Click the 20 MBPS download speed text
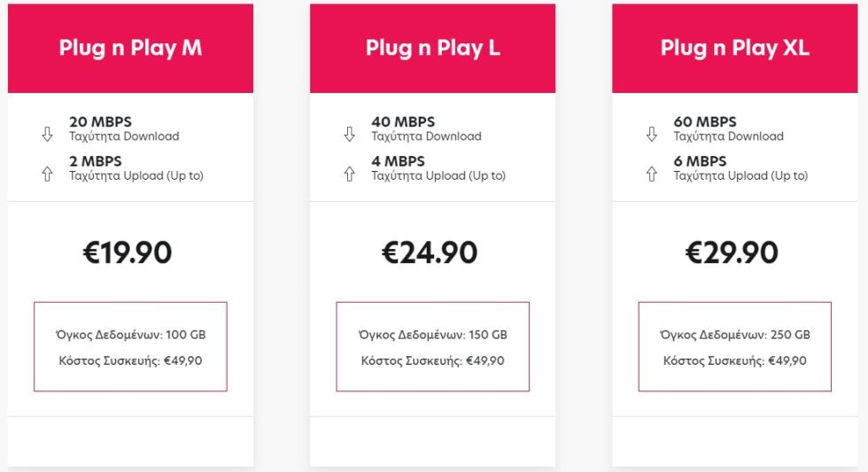Image resolution: width=868 pixels, height=472 pixels. point(100,121)
